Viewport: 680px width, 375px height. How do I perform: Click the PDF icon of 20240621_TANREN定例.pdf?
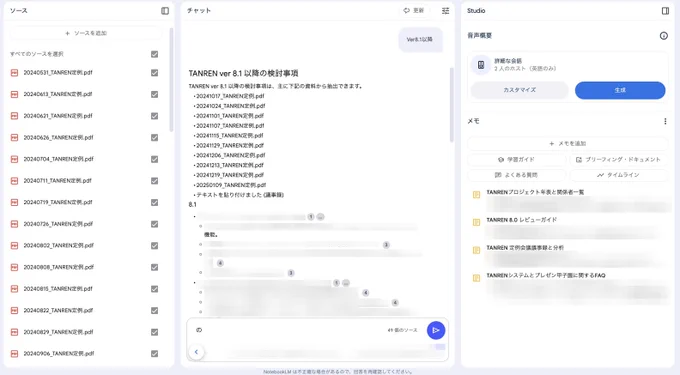point(14,116)
